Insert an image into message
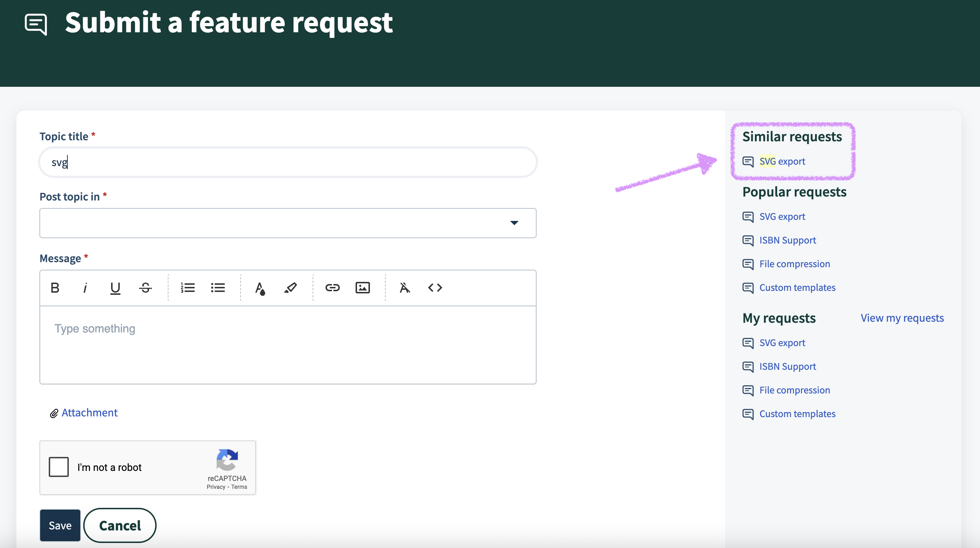Image resolution: width=980 pixels, height=548 pixels. [362, 288]
